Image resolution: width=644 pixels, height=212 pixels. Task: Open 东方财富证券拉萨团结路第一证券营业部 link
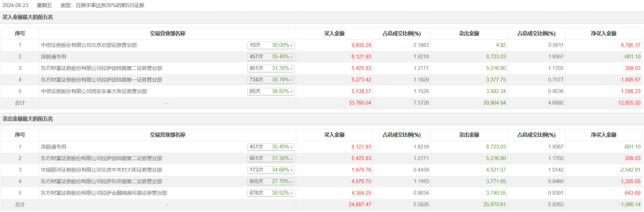click(x=101, y=80)
